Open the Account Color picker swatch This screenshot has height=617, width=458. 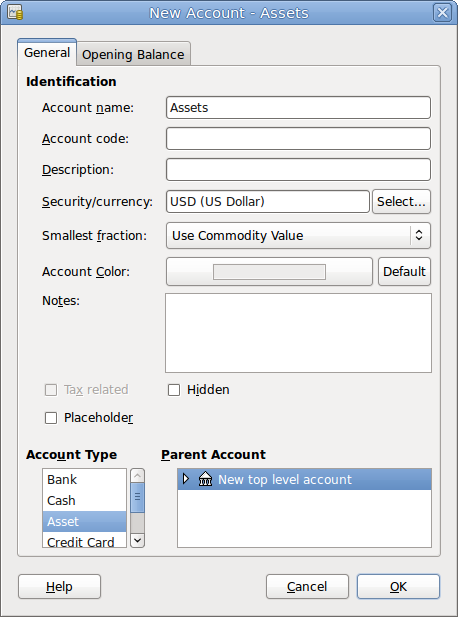pyautogui.click(x=269, y=272)
